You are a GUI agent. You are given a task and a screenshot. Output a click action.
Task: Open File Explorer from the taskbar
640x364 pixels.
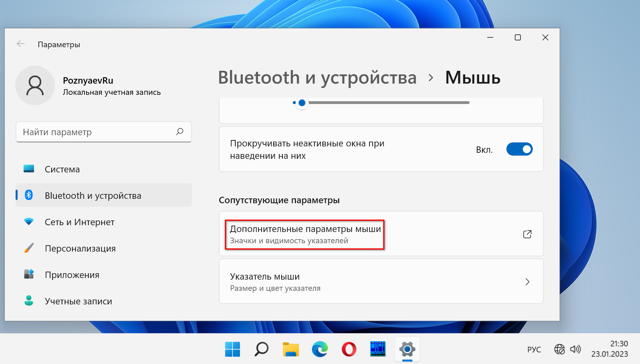click(290, 349)
